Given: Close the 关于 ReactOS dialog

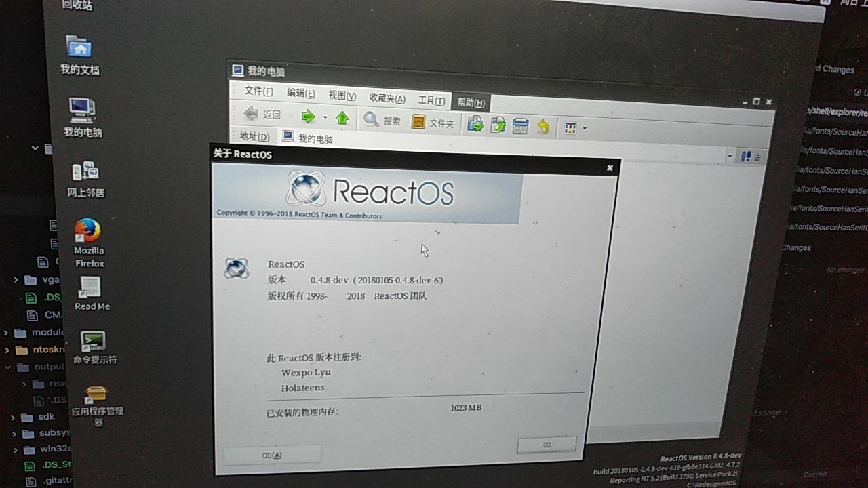Looking at the screenshot, I should [x=610, y=167].
